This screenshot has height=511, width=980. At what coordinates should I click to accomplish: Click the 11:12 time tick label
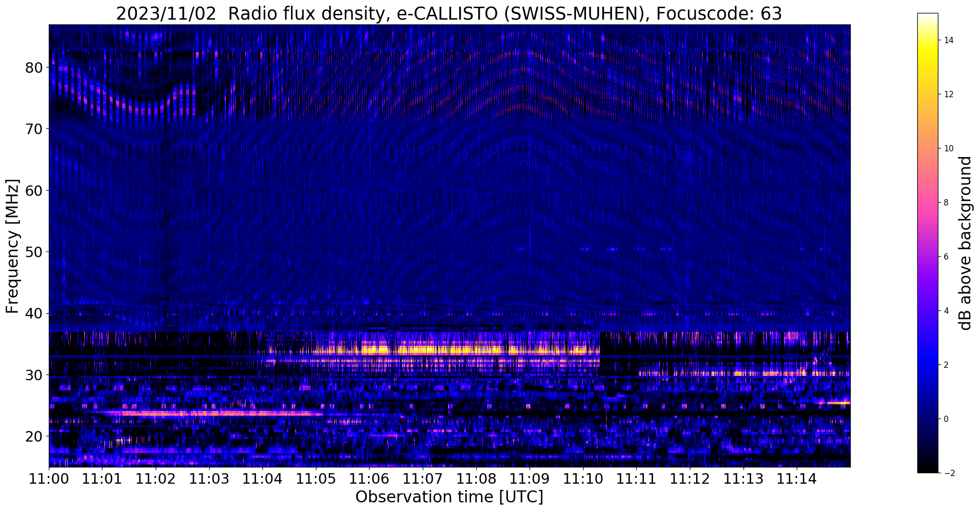tap(690, 478)
